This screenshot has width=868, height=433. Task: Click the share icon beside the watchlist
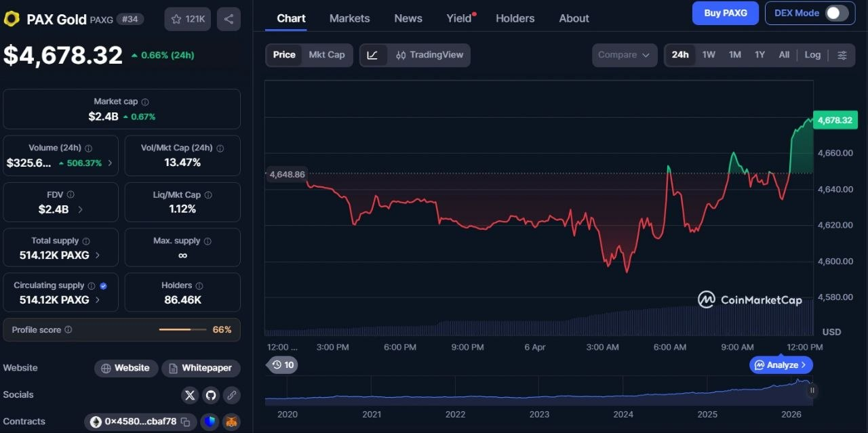point(229,19)
